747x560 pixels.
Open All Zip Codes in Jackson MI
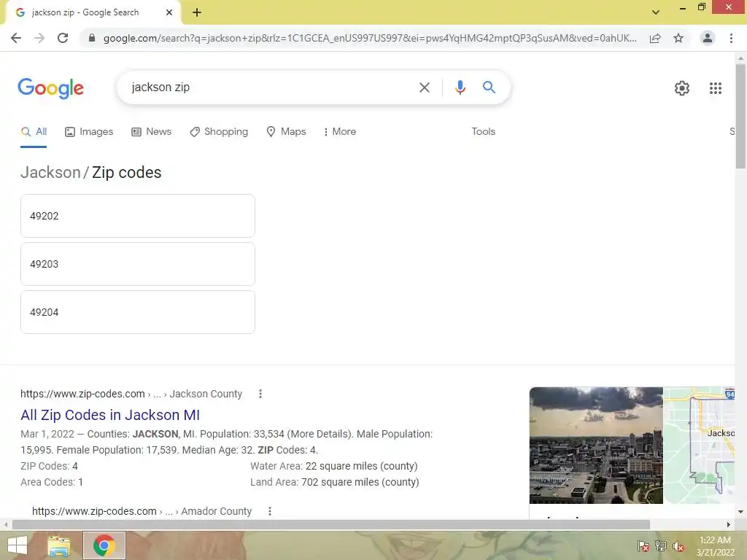coord(110,415)
